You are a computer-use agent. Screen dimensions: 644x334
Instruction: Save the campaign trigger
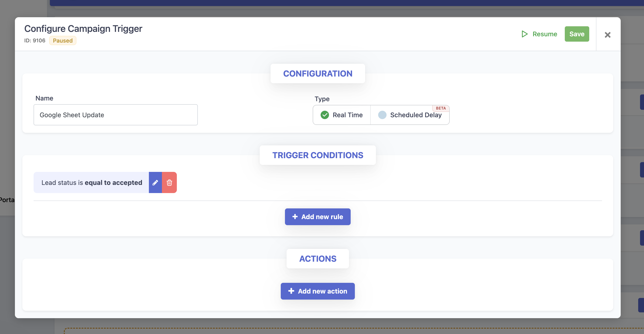[x=576, y=34]
